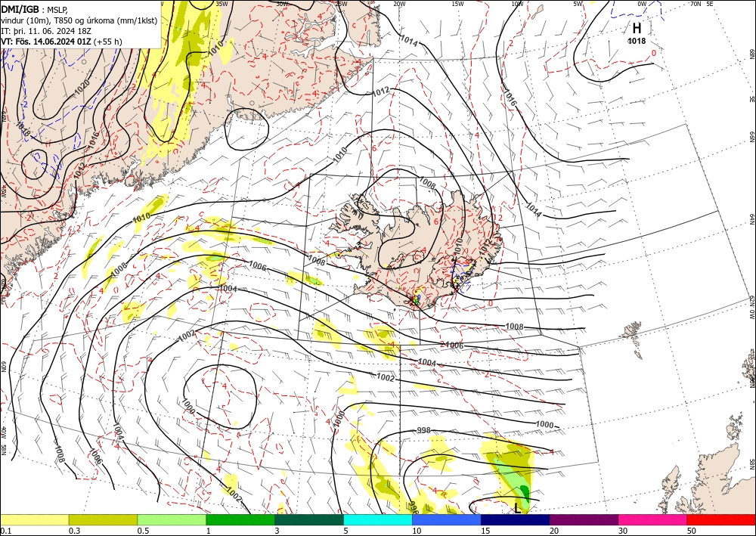Screen dimensions: 756x536
Task: Click the 5W longitude label
Action: (x=578, y=4)
